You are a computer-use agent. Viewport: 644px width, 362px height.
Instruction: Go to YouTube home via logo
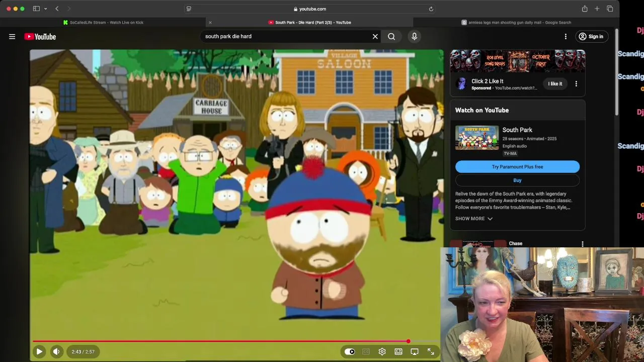(40, 37)
